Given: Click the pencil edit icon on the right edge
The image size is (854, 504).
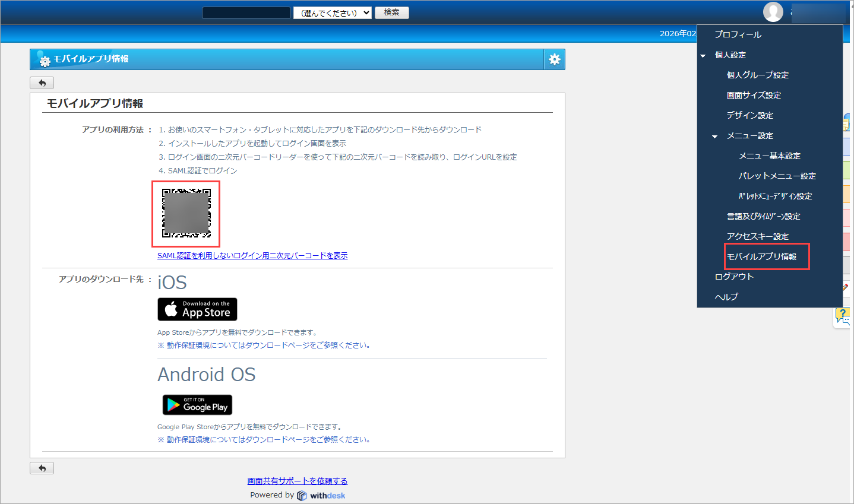Looking at the screenshot, I should pos(846,286).
